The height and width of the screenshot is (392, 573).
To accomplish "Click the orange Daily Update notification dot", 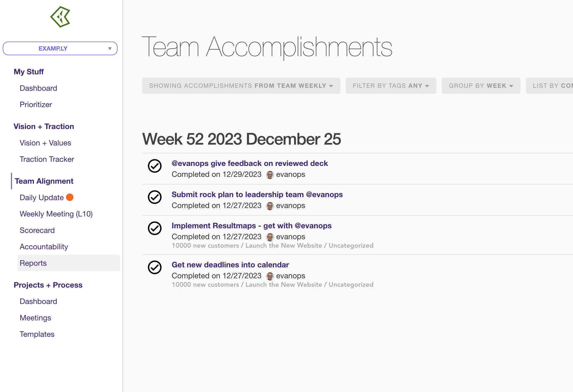I will coord(70,197).
